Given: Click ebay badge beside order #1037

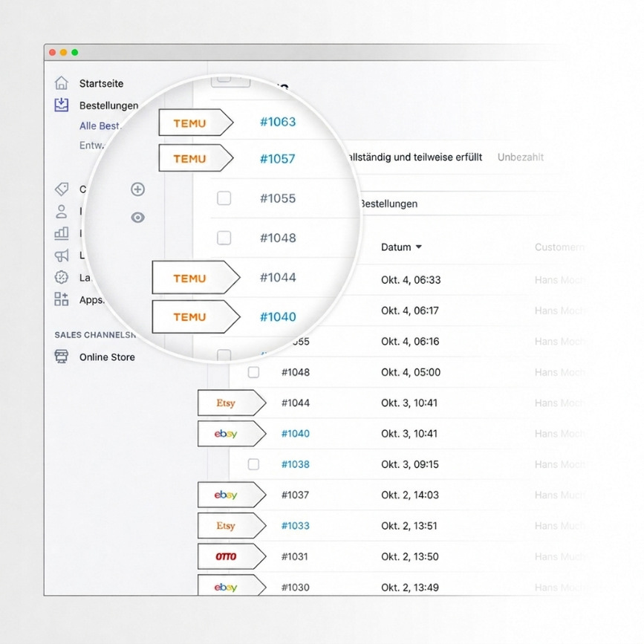Looking at the screenshot, I should (x=232, y=495).
